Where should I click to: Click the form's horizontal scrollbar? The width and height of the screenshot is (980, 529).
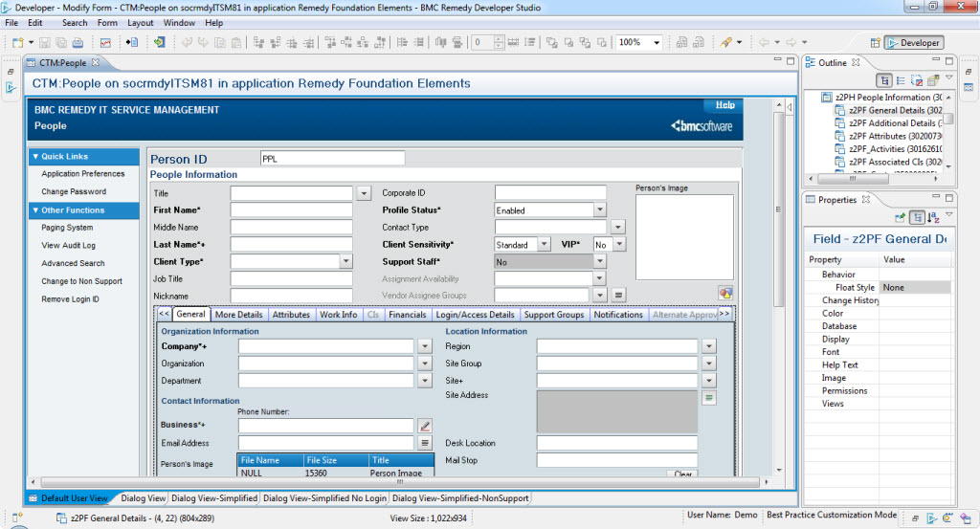coord(400,482)
